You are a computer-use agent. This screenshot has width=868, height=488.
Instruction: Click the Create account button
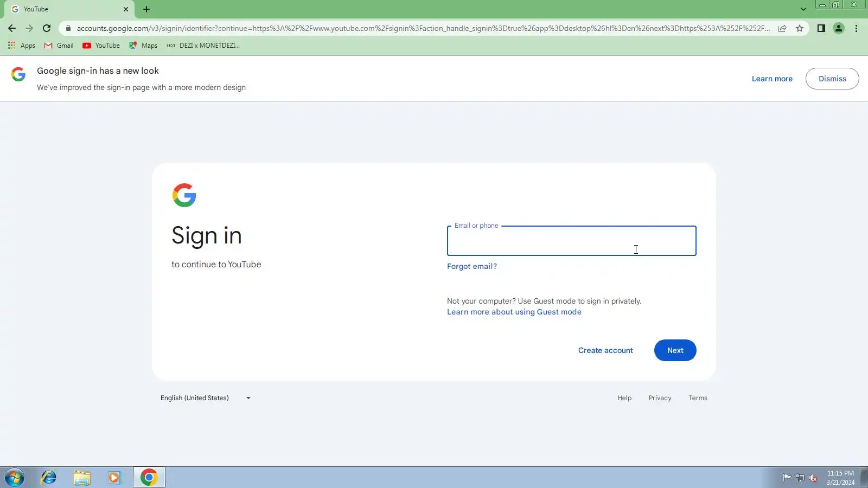[605, 350]
